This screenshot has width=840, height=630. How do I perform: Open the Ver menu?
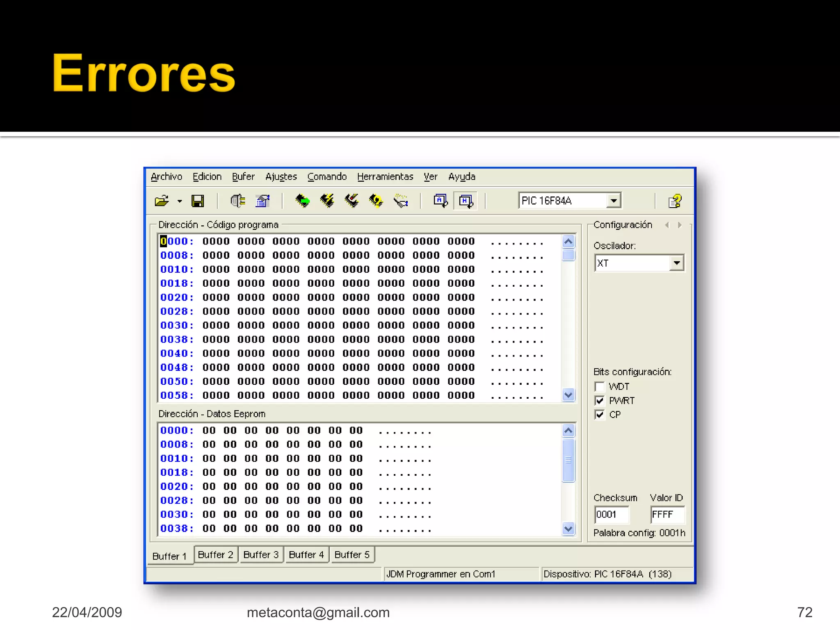(431, 177)
